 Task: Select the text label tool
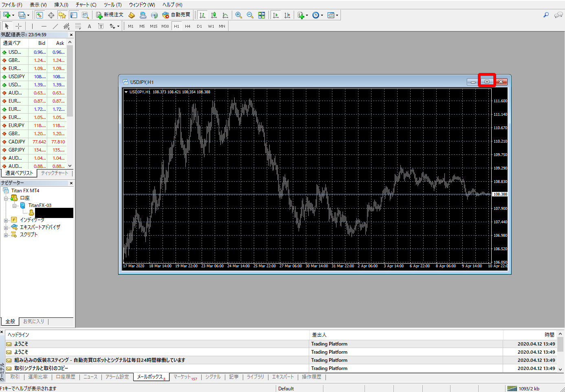point(101,26)
